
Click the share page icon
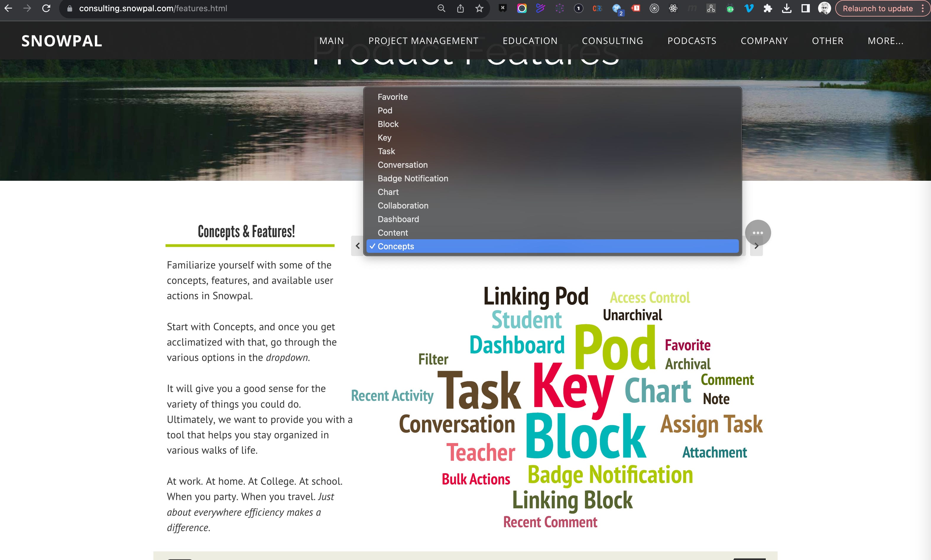pos(460,8)
